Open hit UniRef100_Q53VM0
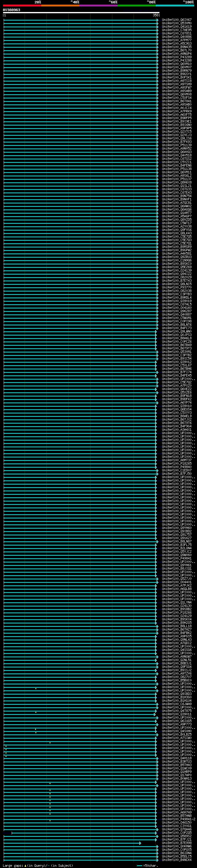The width and height of the screenshot is (197, 868). click(176, 23)
